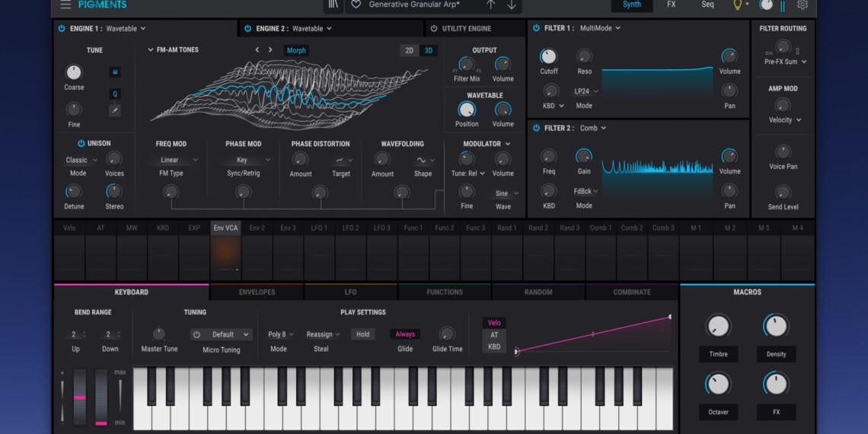Turn off Filter 2 power button

536,128
